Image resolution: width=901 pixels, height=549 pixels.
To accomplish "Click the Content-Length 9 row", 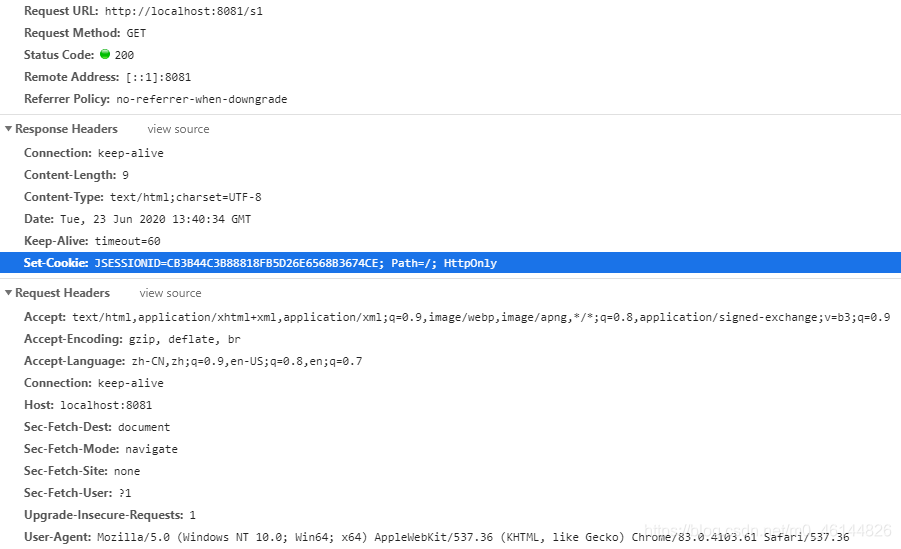I will pos(76,175).
